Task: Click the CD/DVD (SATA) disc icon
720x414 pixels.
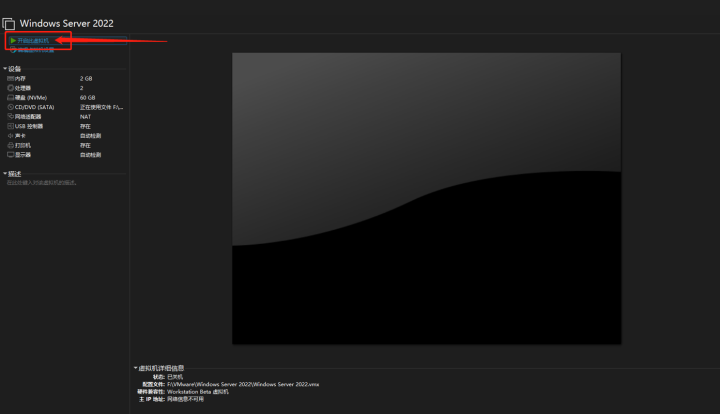Action: (x=11, y=107)
